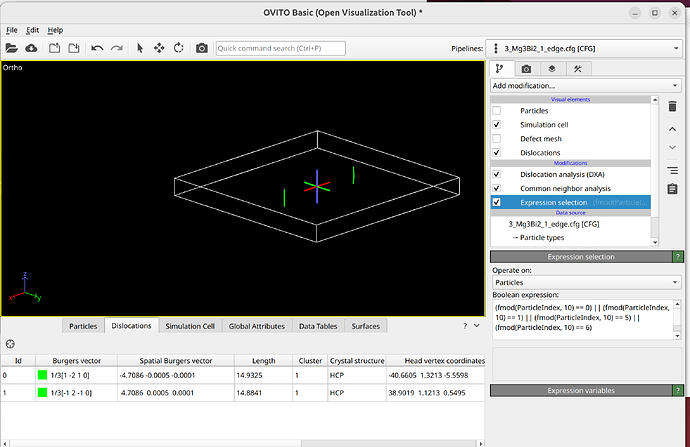
Task: Delete selected modifier with trash icon
Action: point(672,107)
